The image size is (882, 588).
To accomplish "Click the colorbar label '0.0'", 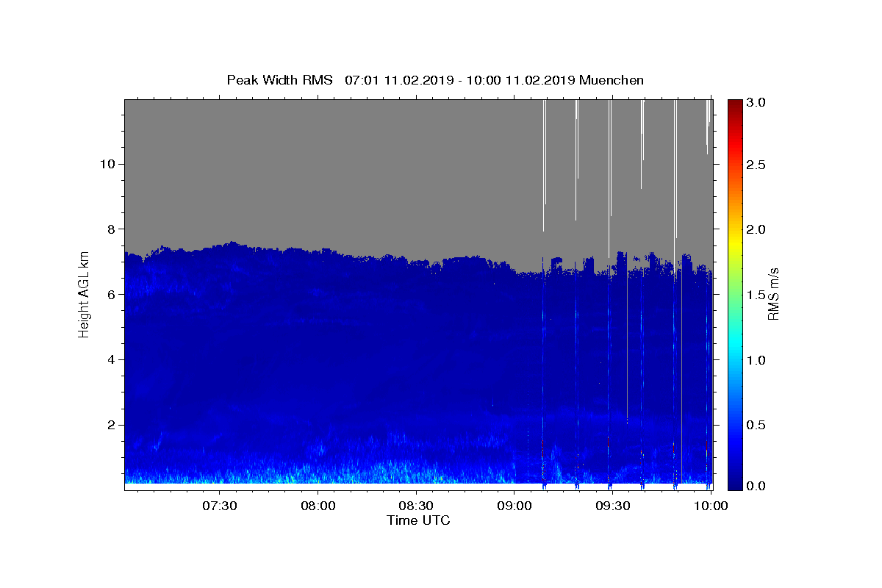I will click(x=756, y=486).
